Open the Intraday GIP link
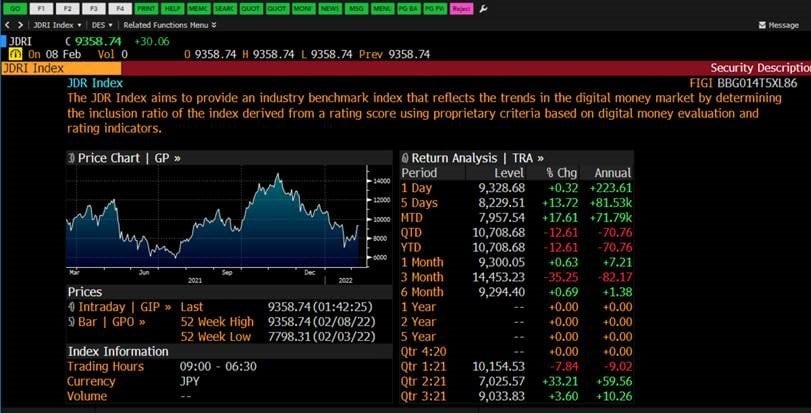 [x=119, y=307]
